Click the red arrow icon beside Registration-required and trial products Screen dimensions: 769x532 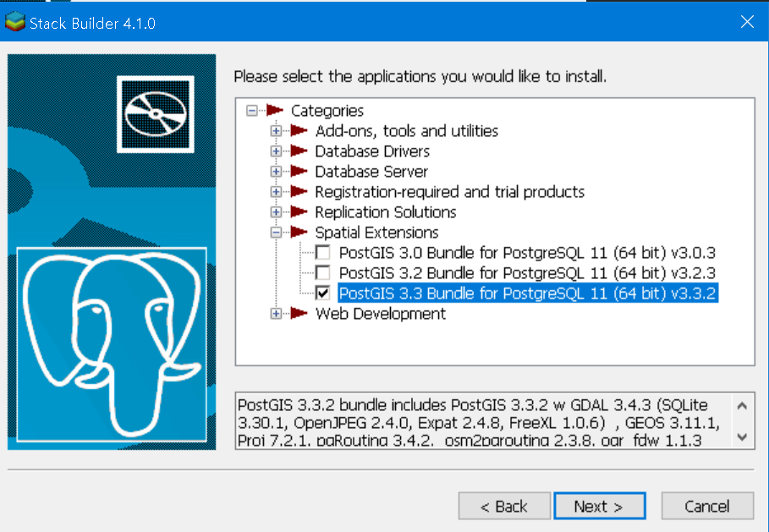(x=299, y=192)
